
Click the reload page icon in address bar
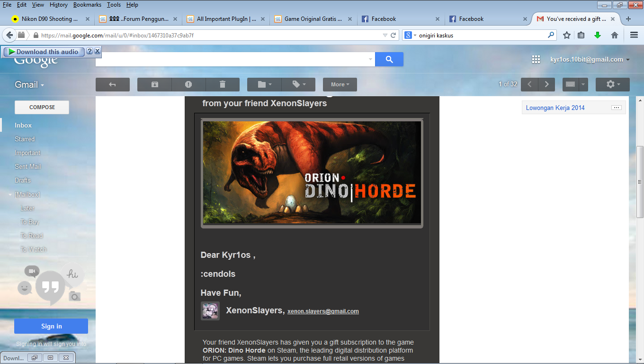pyautogui.click(x=394, y=35)
